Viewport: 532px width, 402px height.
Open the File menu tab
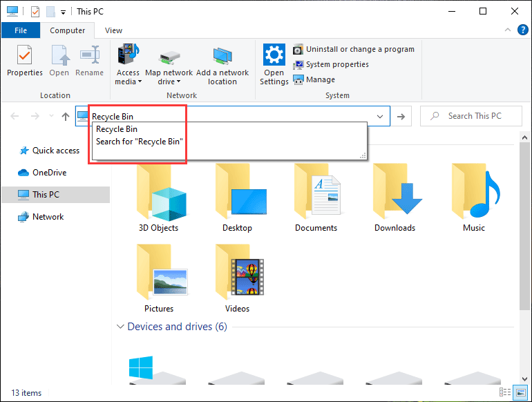(21, 30)
